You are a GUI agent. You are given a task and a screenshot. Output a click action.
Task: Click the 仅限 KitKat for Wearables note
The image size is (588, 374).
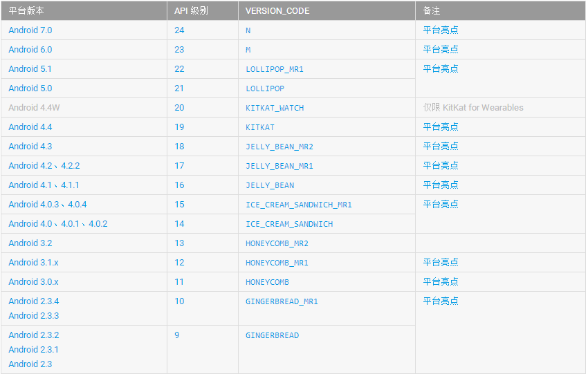coord(473,108)
